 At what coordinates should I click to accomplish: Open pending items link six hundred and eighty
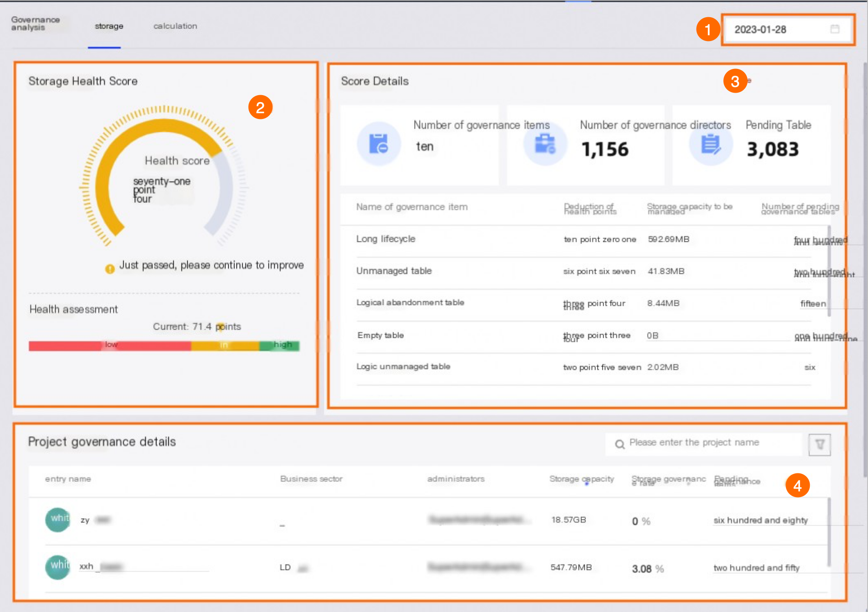761,520
